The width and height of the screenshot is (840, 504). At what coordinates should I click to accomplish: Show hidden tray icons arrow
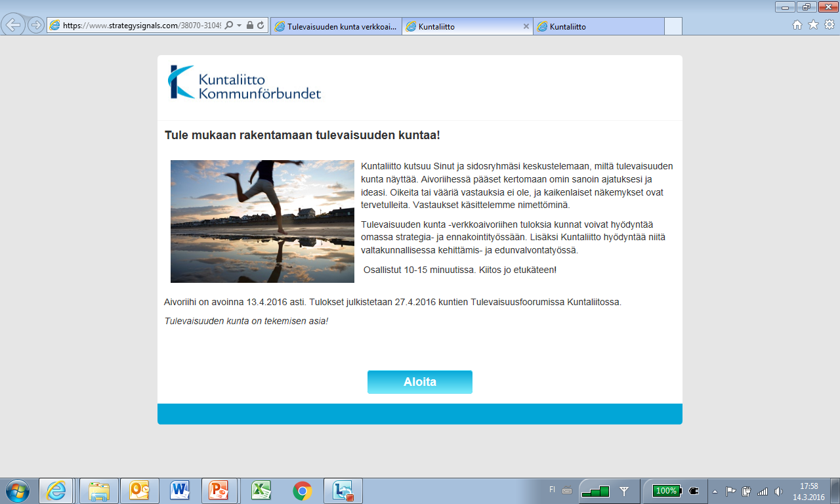[715, 491]
